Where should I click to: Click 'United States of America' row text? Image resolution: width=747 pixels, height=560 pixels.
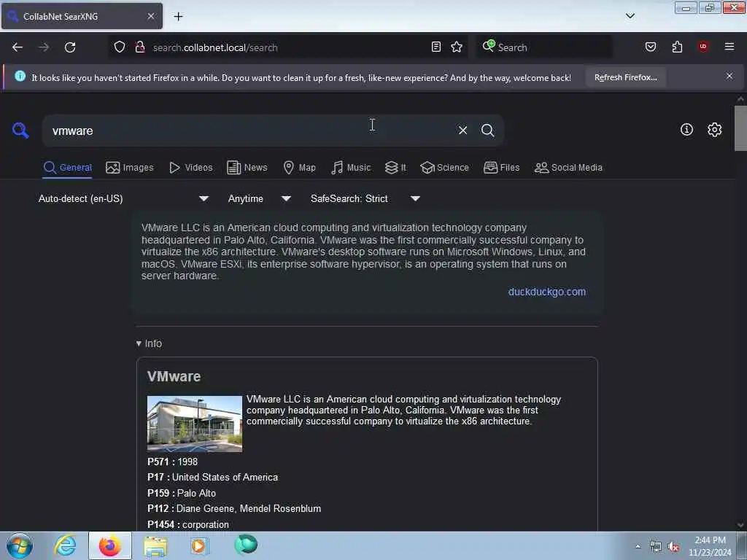click(x=225, y=477)
